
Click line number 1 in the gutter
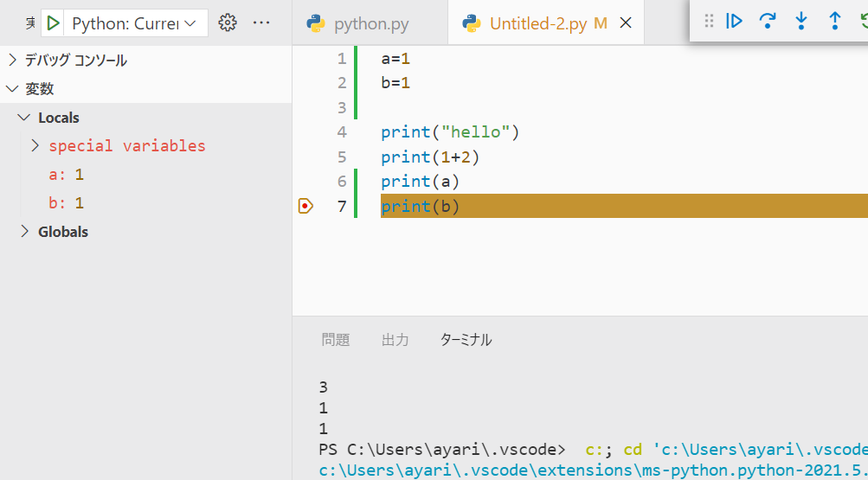pos(342,58)
